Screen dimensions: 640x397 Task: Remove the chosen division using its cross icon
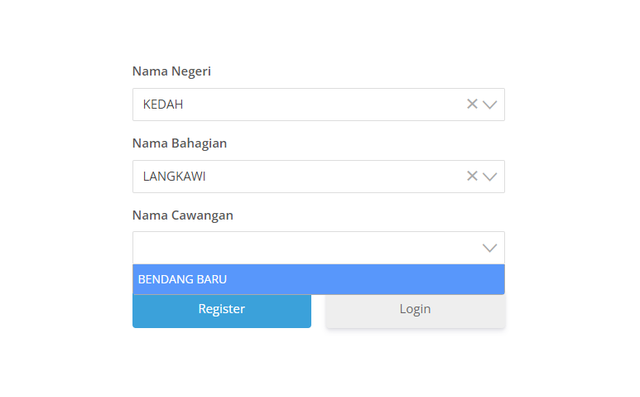472,176
